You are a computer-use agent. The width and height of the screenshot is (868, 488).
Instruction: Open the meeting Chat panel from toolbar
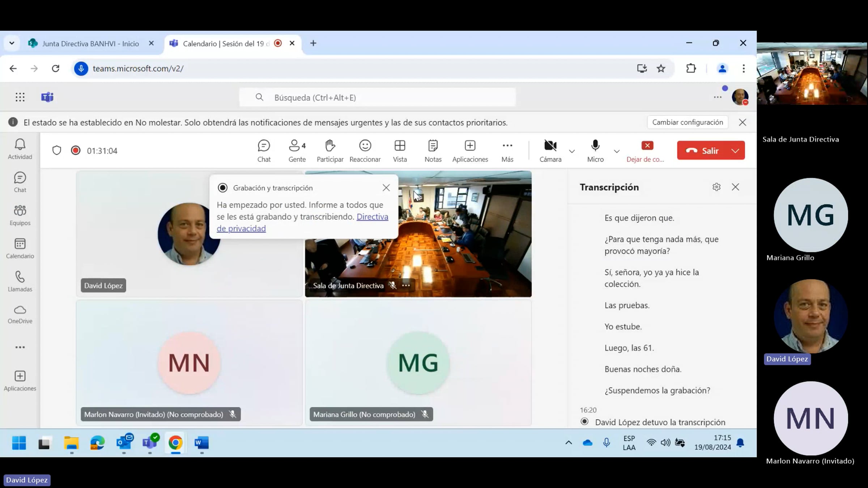click(264, 151)
